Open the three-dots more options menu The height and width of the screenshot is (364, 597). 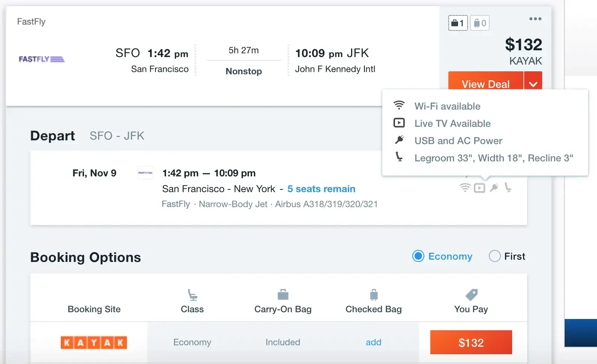[535, 19]
